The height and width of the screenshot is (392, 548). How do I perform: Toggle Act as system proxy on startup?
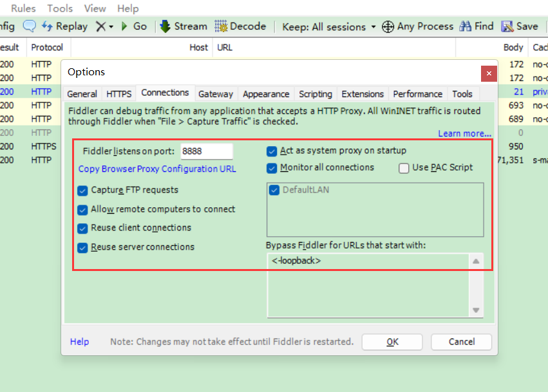pyautogui.click(x=272, y=151)
